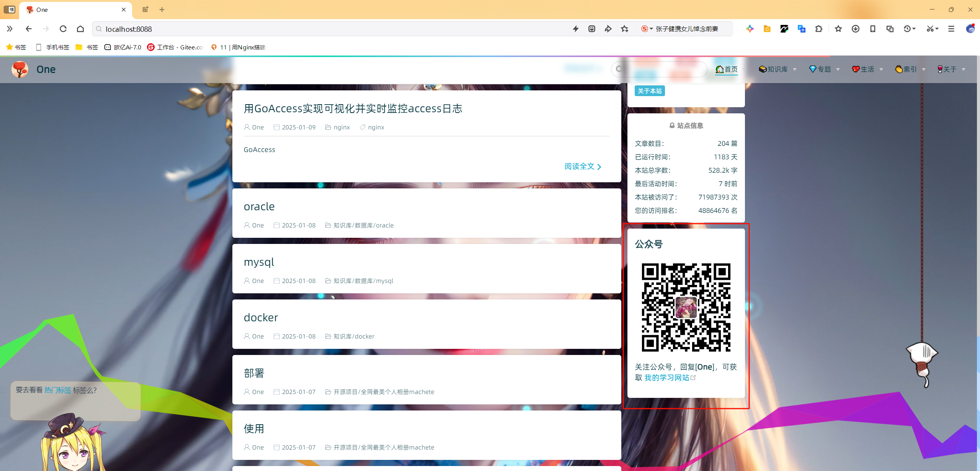Open the 书签 star bookmark
Viewport: 980px width, 471px height.
16,47
